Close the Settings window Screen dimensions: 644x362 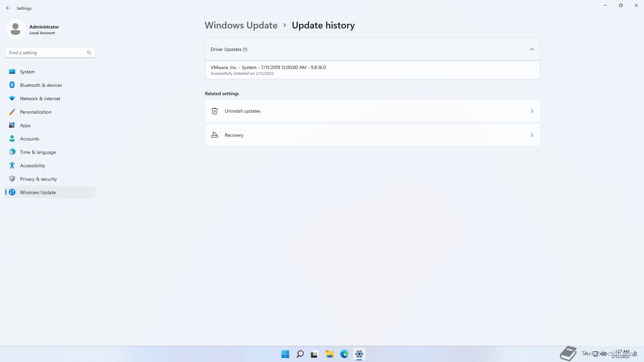tap(636, 5)
